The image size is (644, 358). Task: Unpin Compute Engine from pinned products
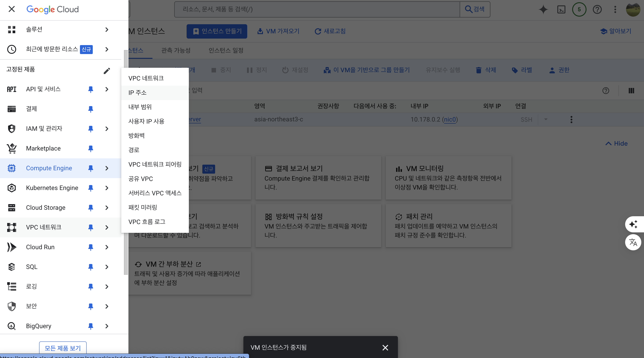[90, 168]
